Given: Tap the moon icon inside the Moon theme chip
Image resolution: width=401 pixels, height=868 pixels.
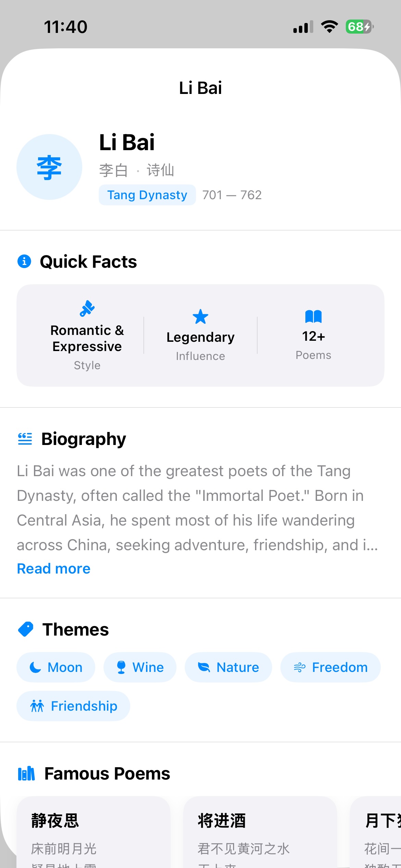Looking at the screenshot, I should point(35,666).
